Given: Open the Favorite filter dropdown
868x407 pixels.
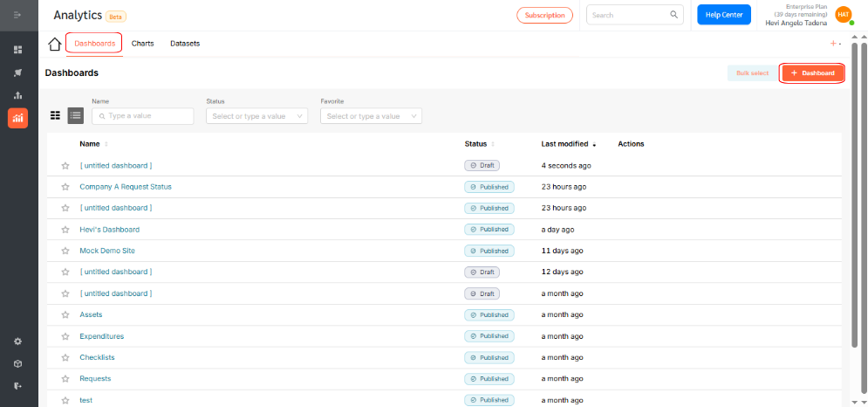Looking at the screenshot, I should pyautogui.click(x=372, y=116).
